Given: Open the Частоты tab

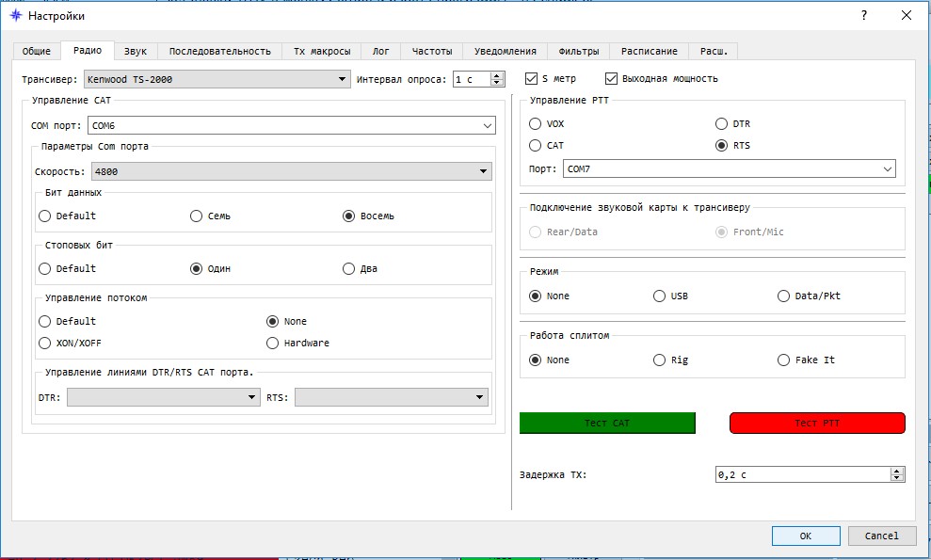Looking at the screenshot, I should [x=432, y=51].
